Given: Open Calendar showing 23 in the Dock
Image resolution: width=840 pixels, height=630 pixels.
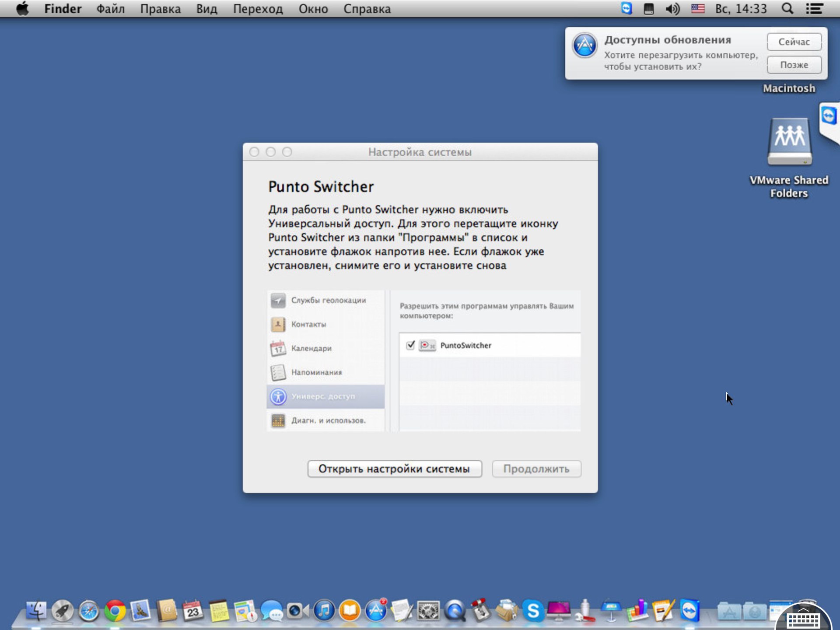Looking at the screenshot, I should coord(192,610).
